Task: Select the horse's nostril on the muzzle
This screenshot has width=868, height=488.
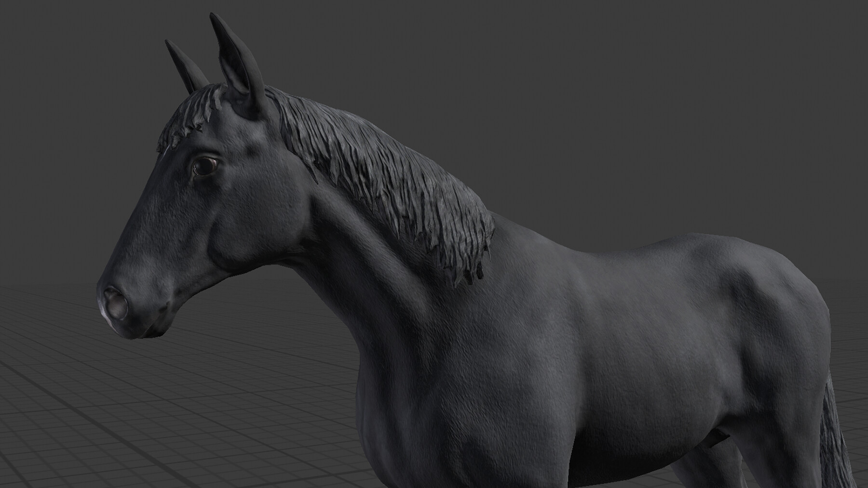Action: [116, 303]
